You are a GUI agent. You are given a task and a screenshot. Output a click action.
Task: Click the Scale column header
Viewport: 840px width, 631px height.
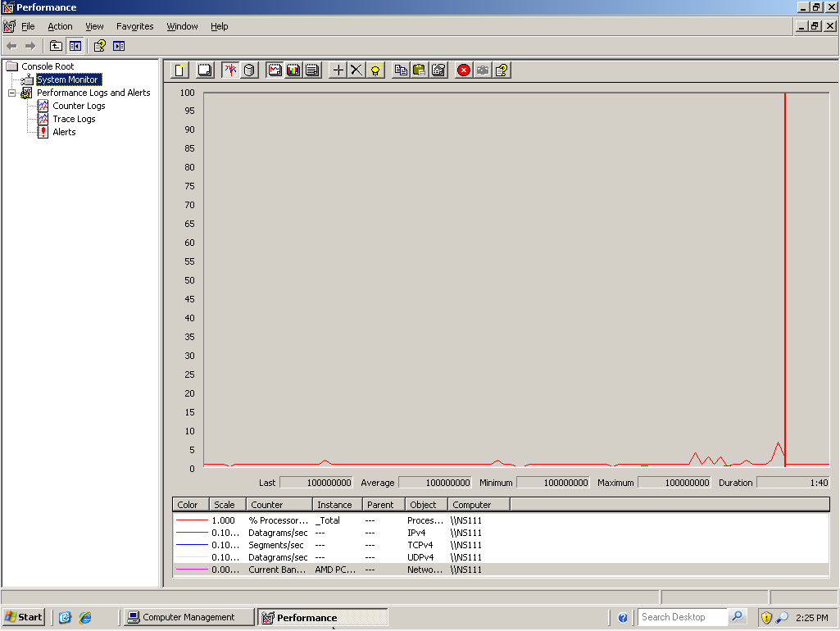pyautogui.click(x=228, y=505)
